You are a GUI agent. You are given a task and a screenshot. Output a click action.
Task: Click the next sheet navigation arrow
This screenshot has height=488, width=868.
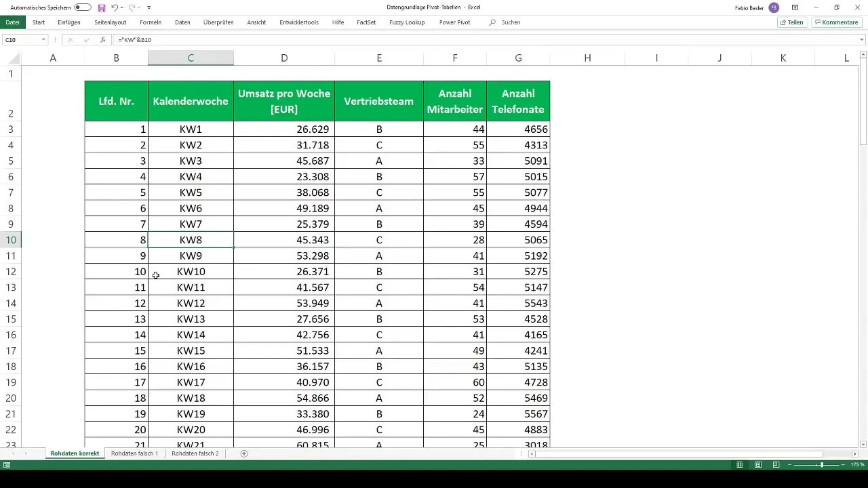26,453
